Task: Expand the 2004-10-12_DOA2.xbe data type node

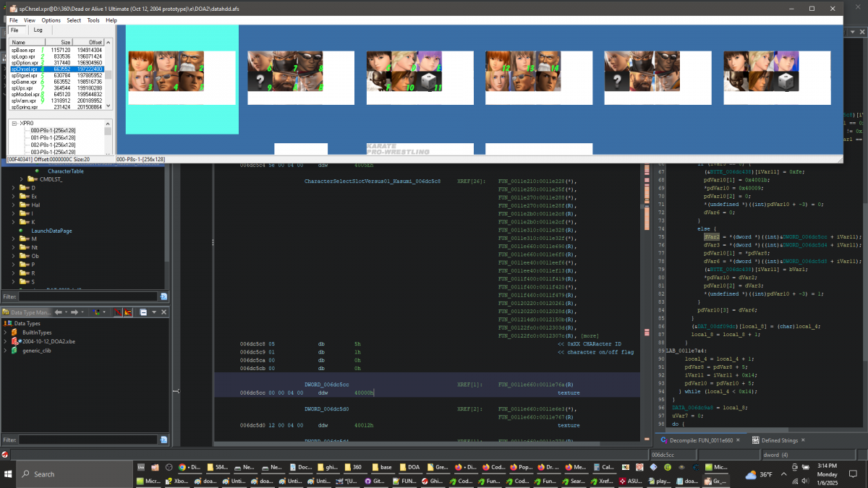Action: [x=7, y=341]
